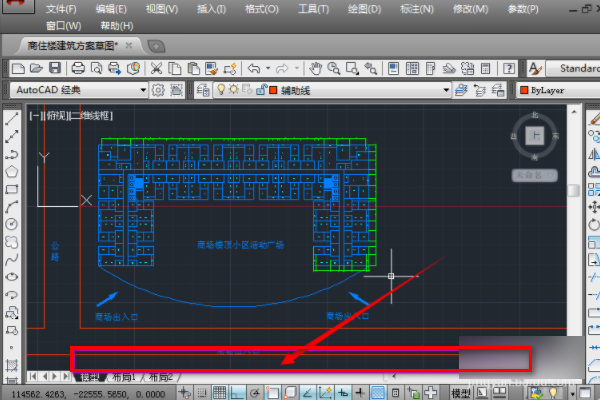Activate the Pan hand tool
The image size is (600, 400).
(315, 69)
